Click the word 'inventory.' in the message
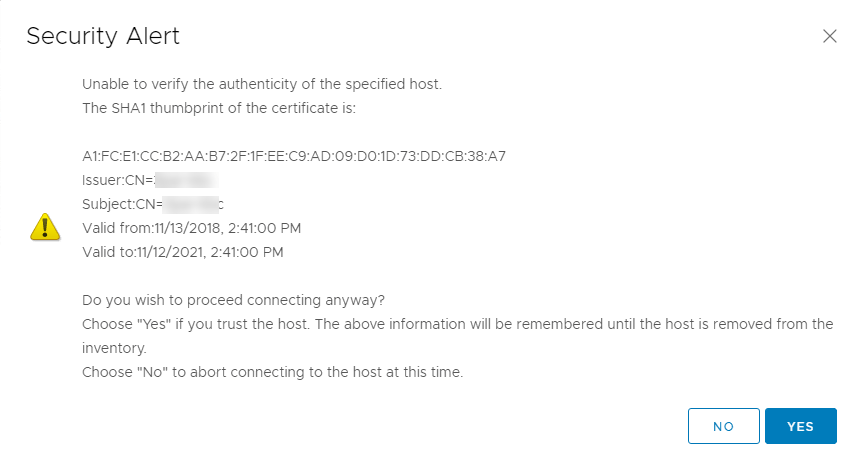 pyautogui.click(x=114, y=348)
